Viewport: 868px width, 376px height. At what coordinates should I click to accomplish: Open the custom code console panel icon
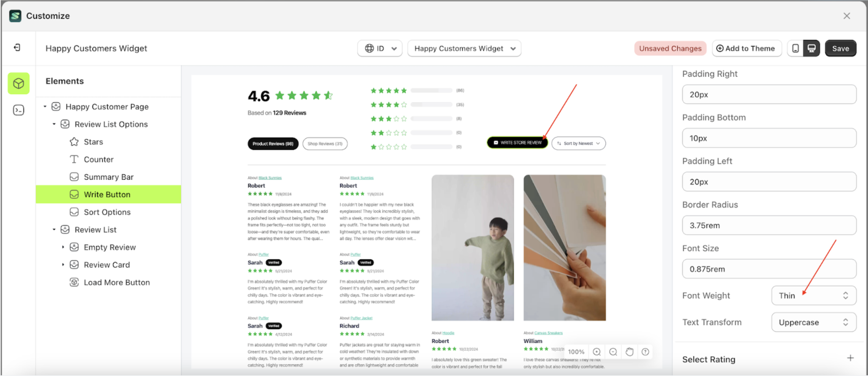[x=18, y=110]
